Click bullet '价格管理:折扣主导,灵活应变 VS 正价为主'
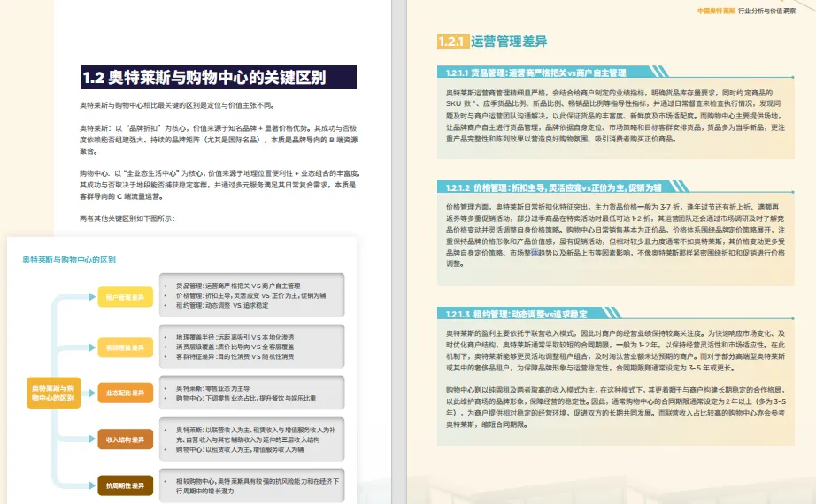This screenshot has width=816, height=504. (250, 295)
